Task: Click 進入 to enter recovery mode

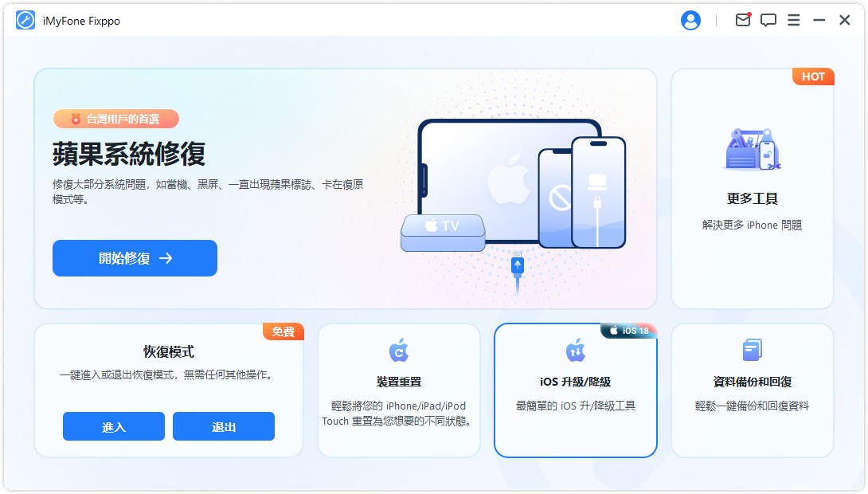Action: point(114,426)
